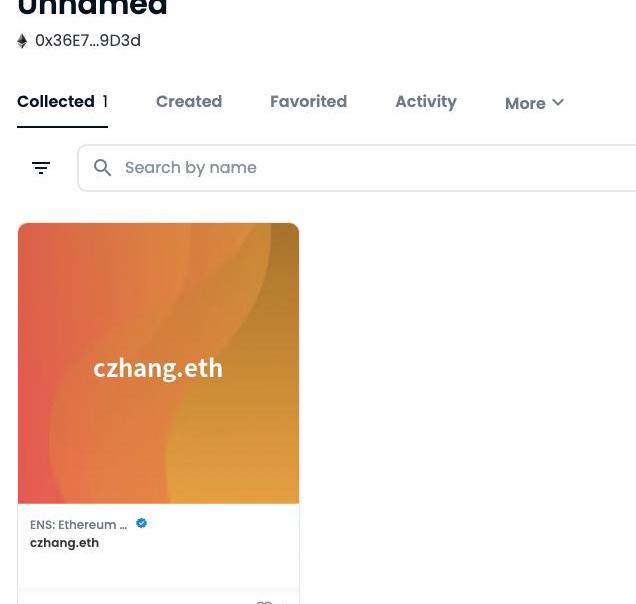View the Favorited tab
Screen dimensions: 636x604
(x=309, y=101)
